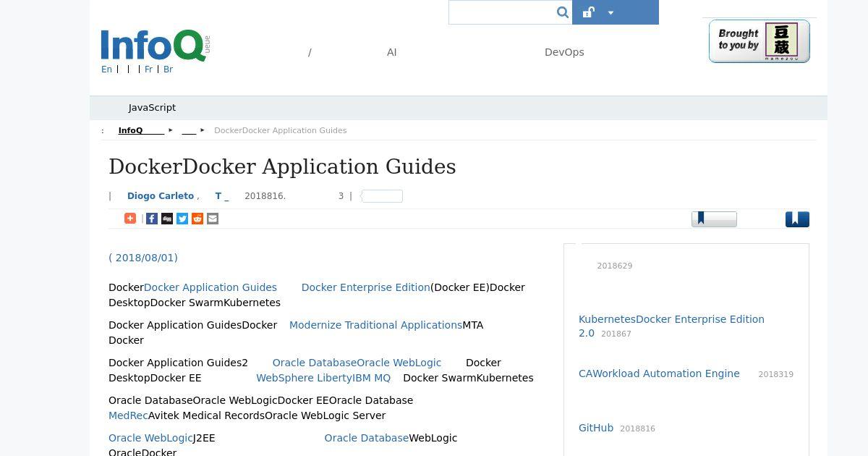Share the article on Digg
This screenshot has height=456, width=868.
[167, 219]
